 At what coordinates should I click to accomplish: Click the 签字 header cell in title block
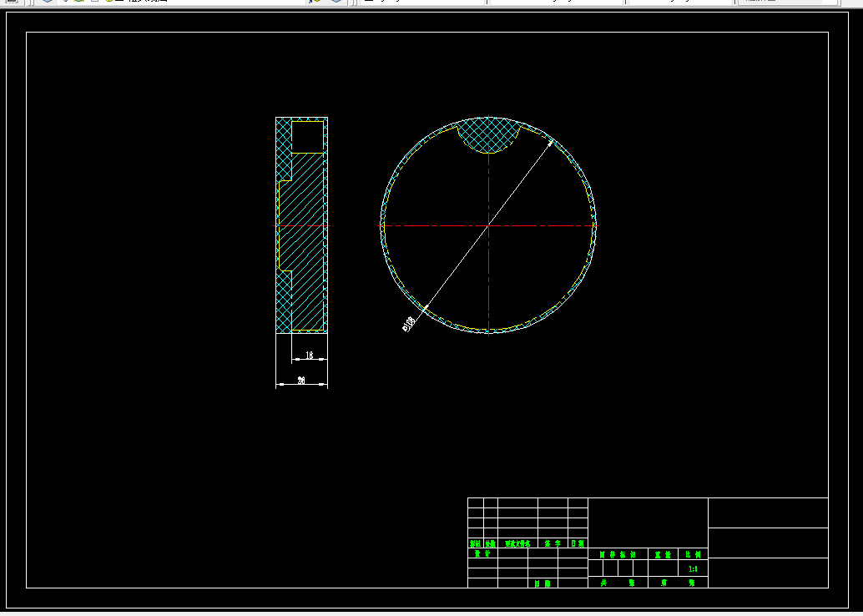553,543
